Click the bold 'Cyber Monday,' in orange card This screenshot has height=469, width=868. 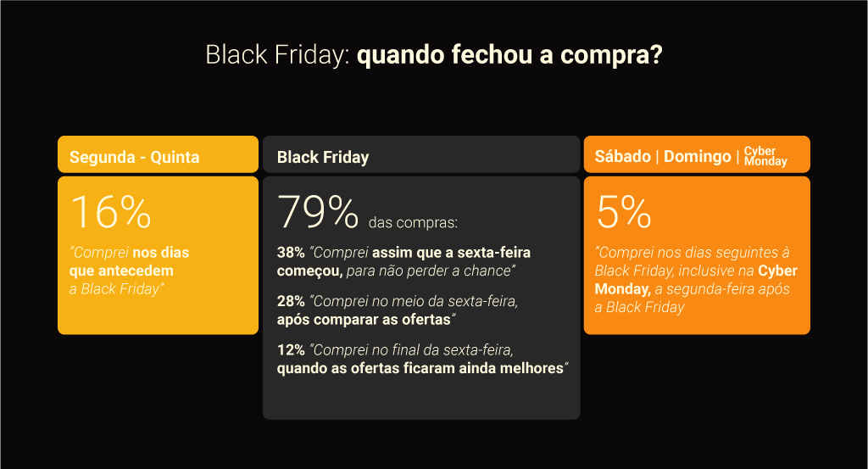point(696,280)
